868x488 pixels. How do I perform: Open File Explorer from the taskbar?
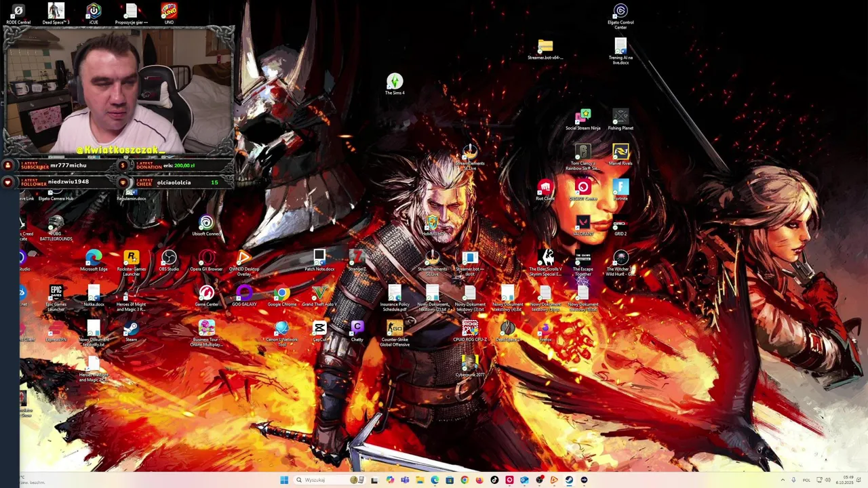pyautogui.click(x=420, y=480)
